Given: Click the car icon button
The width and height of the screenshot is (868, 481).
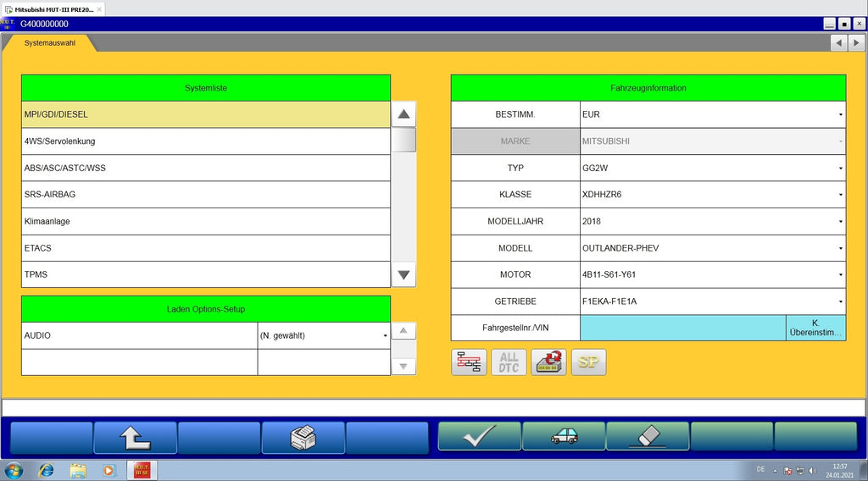Looking at the screenshot, I should point(564,437).
